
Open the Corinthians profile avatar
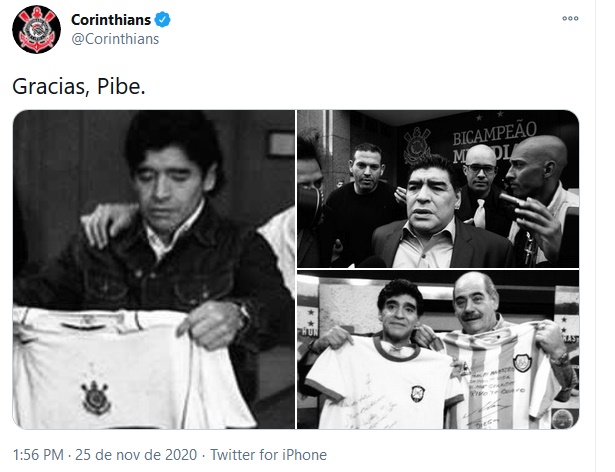[x=36, y=29]
